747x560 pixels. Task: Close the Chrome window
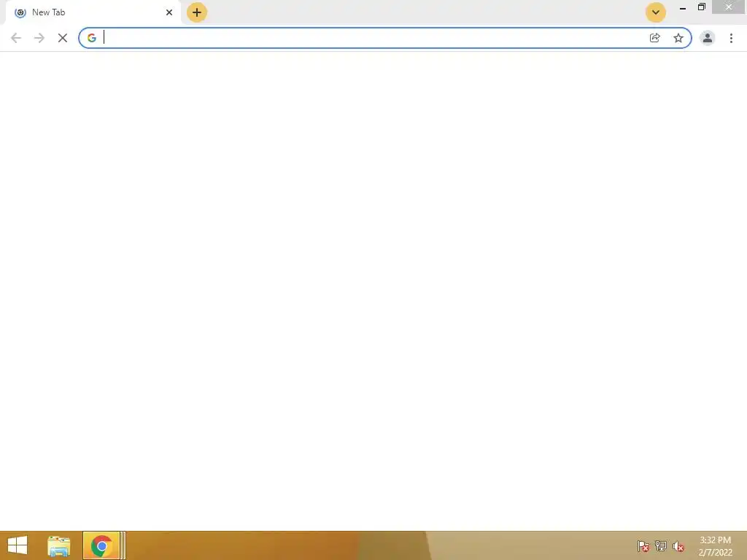[729, 7]
